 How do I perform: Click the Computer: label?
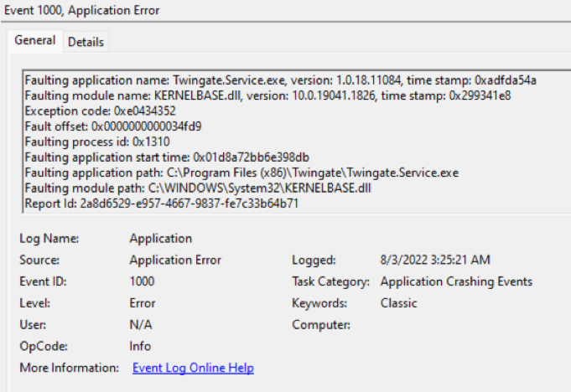tap(321, 325)
